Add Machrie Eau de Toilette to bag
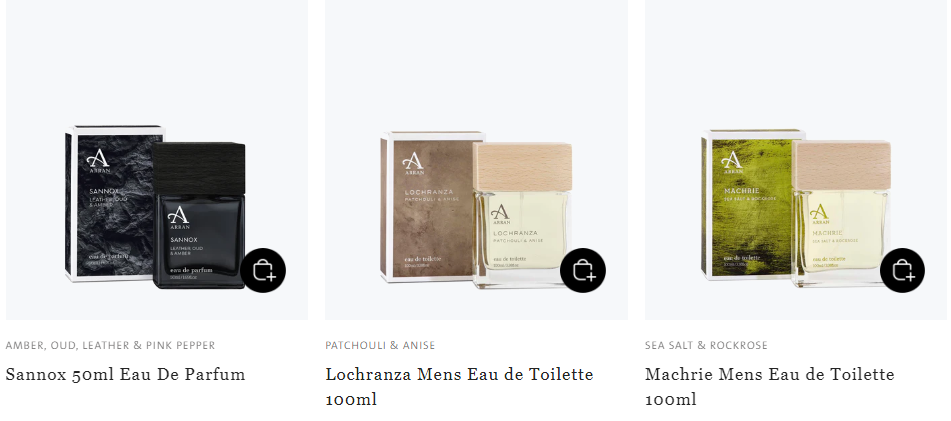Screen dimensions: 951x421 (x=902, y=271)
